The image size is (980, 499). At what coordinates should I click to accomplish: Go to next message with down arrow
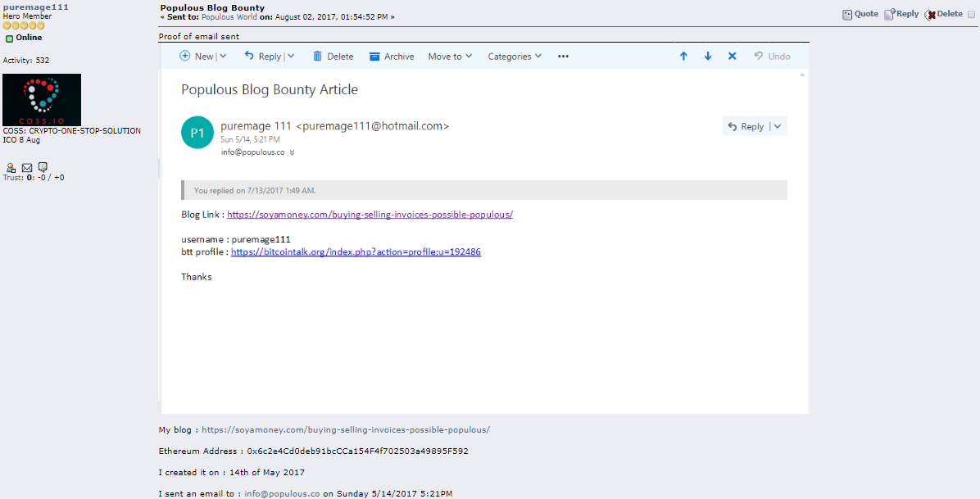tap(708, 57)
